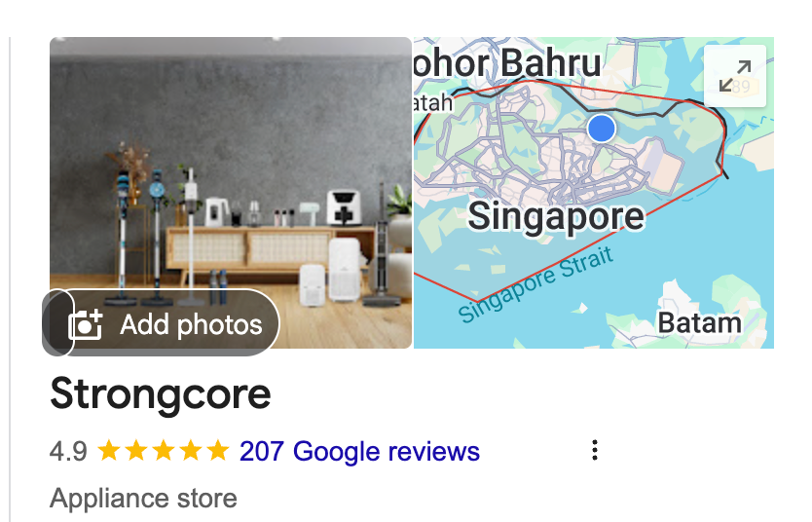Click the dark rounded tab beside Add photos
This screenshot has height=522, width=812.
point(58,323)
